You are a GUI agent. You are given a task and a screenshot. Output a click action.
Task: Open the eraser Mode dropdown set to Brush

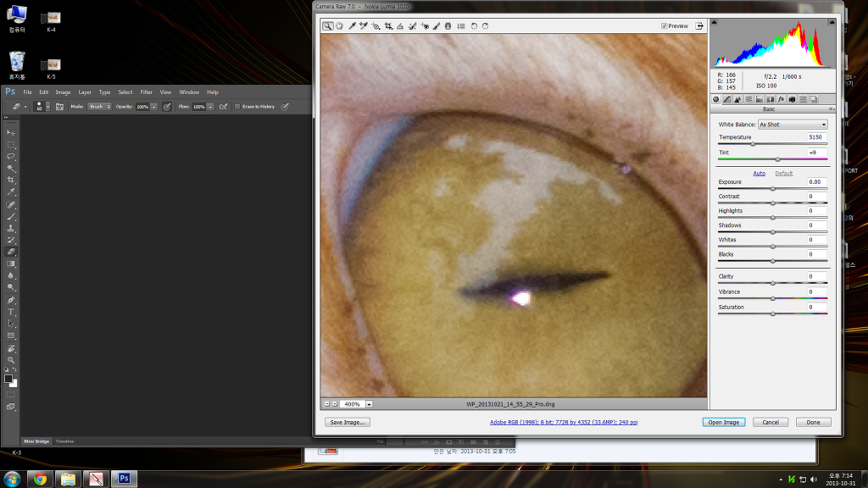point(100,107)
